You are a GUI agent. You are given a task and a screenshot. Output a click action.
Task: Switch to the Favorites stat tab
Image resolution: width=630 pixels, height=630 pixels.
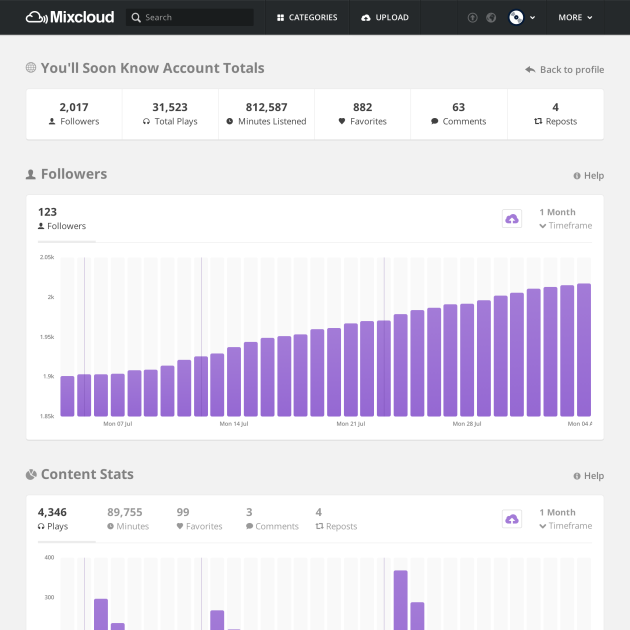pos(199,519)
